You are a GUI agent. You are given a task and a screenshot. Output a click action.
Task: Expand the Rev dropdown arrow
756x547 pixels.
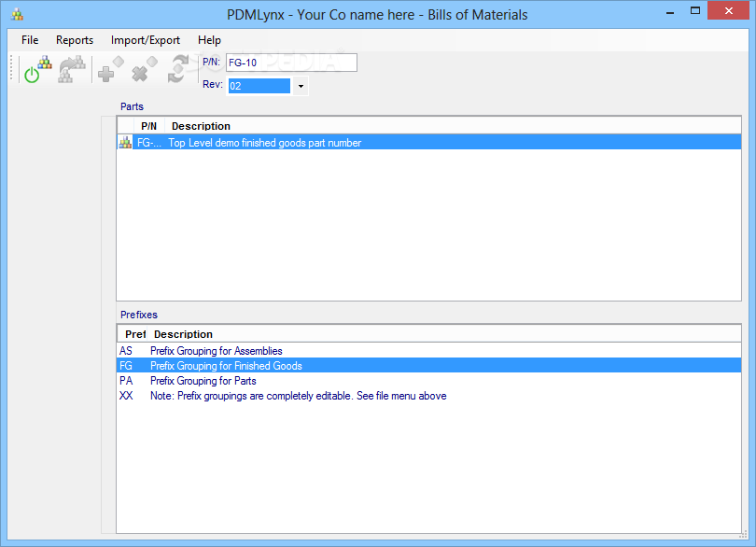click(x=301, y=86)
